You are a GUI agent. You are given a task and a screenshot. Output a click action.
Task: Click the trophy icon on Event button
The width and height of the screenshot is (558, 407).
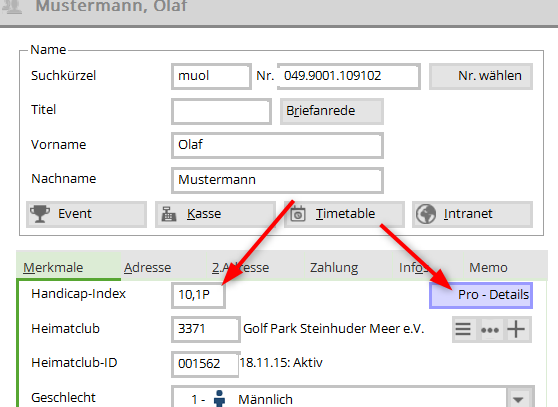[40, 214]
